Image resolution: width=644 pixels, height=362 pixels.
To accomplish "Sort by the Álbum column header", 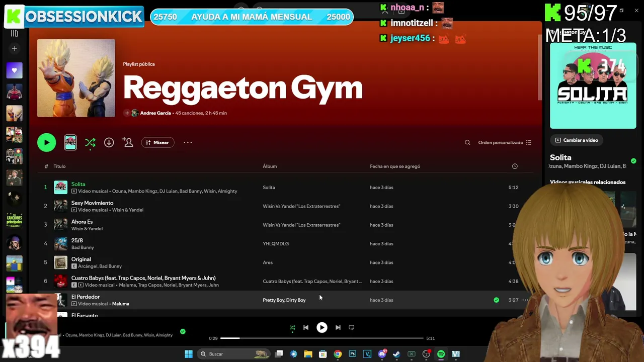I will click(270, 166).
